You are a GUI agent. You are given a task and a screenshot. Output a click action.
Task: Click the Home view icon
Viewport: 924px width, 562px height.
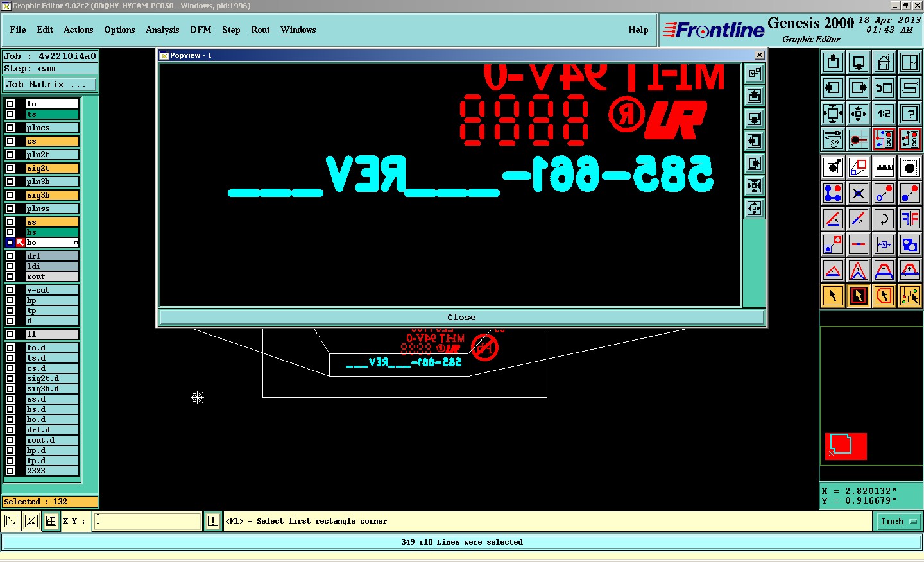[x=884, y=62]
